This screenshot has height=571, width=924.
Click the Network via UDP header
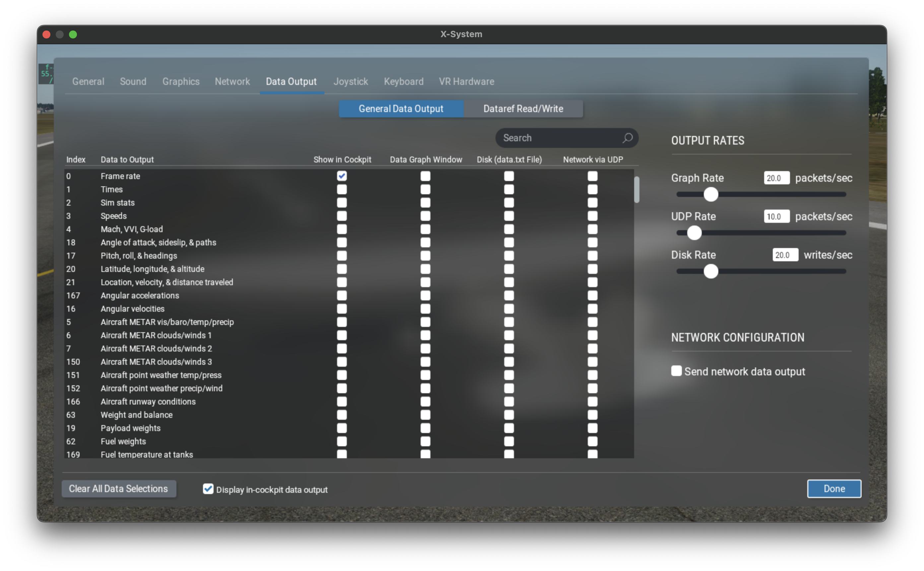coord(593,159)
